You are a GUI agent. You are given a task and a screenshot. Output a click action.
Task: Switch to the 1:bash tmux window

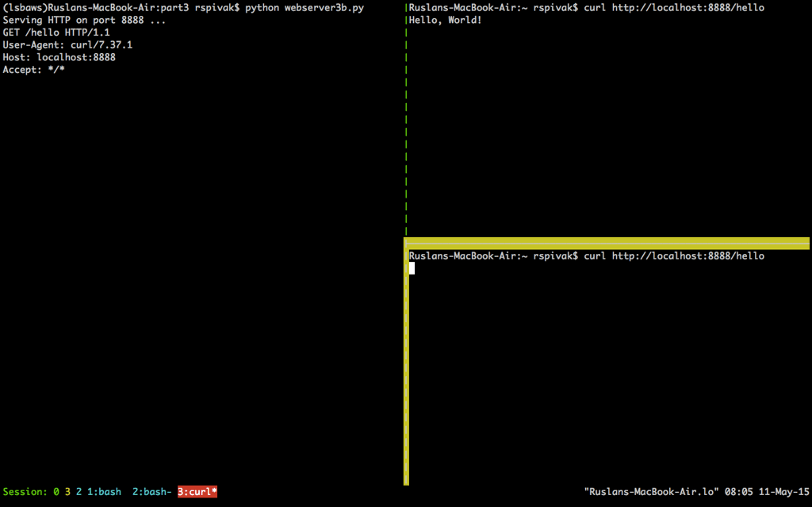pyautogui.click(x=104, y=492)
